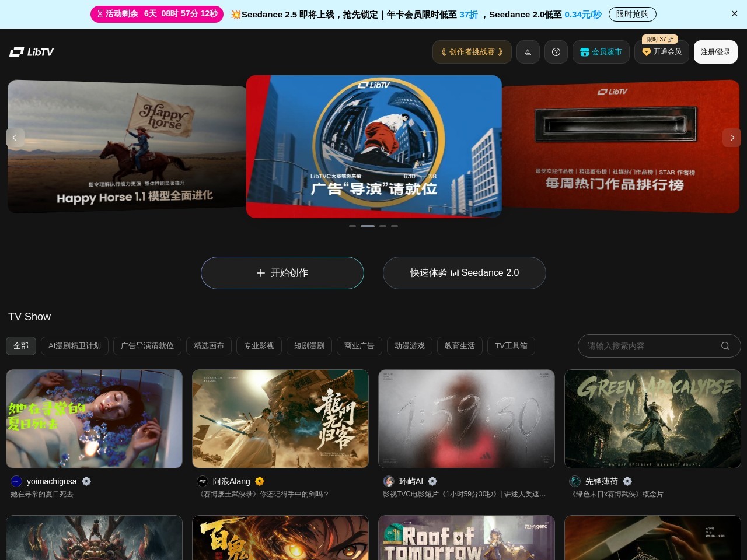Screen dimensions: 747x560
Task: Click caption 《绿色末日x赛博武侠》概念片
Action: pos(616,494)
